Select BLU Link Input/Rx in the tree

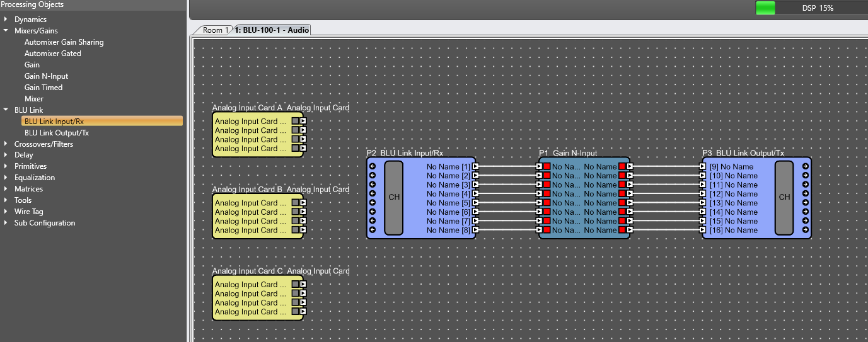point(102,122)
